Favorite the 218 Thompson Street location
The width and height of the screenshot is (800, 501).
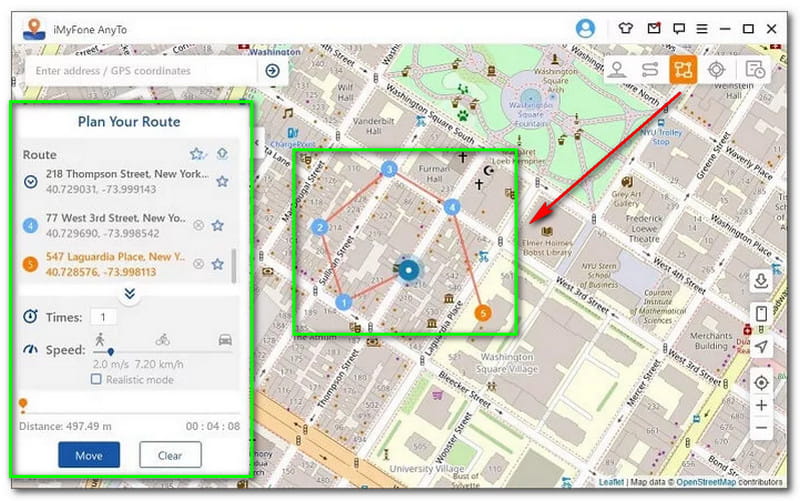222,181
